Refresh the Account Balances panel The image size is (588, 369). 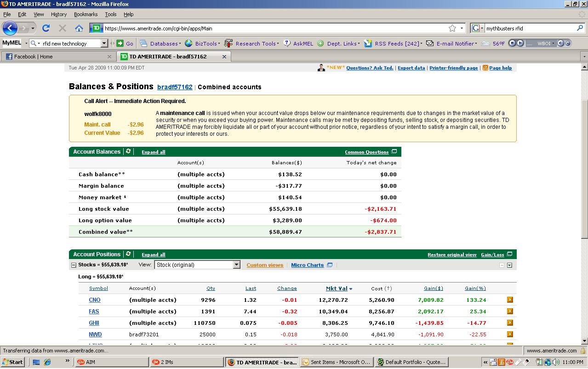click(128, 151)
